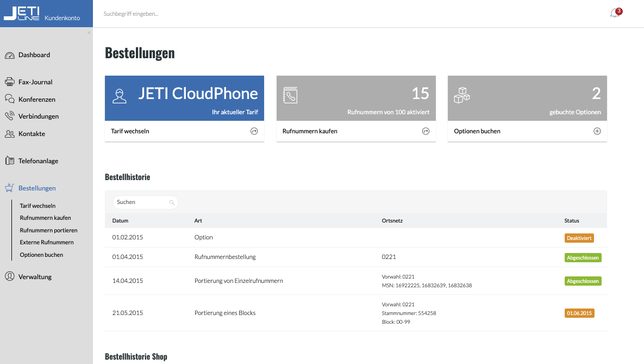Click boxes icon on Optionen card

tap(461, 95)
